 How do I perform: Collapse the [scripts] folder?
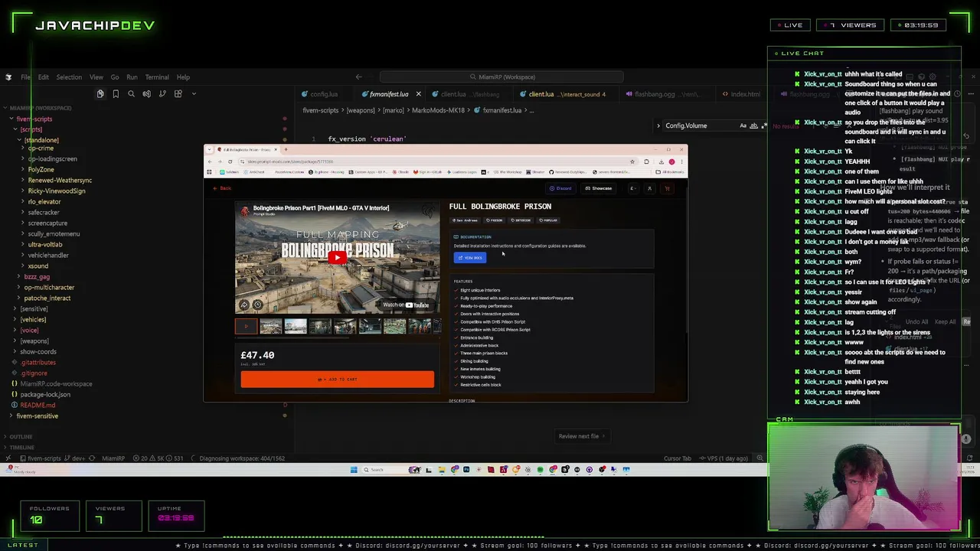[31, 129]
